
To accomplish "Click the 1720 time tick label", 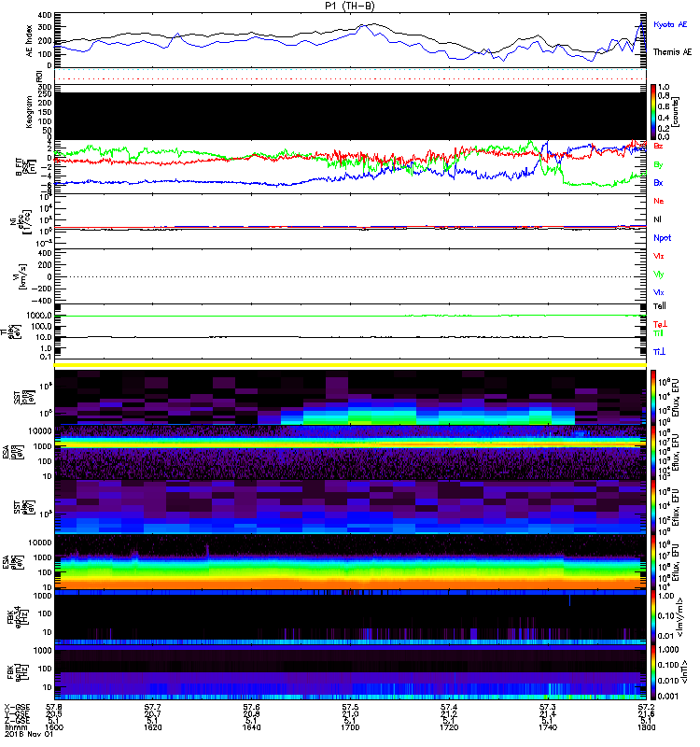I will [449, 727].
